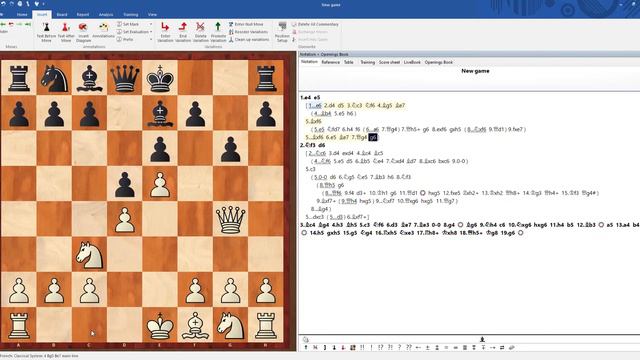The height and width of the screenshot is (360, 640).
Task: Select the white knight on c3
Action: coord(89,255)
